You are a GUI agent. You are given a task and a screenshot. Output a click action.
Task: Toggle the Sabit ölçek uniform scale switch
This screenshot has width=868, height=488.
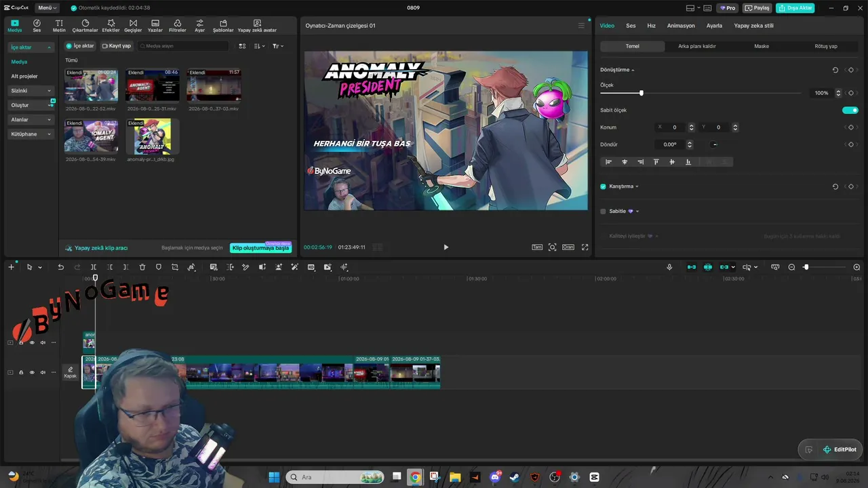click(x=850, y=110)
